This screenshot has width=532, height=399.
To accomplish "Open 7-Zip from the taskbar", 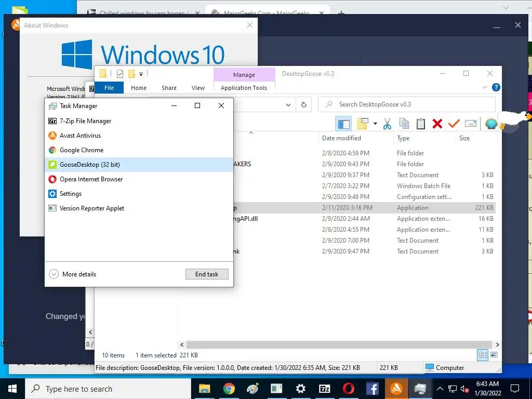I will pyautogui.click(x=324, y=389).
